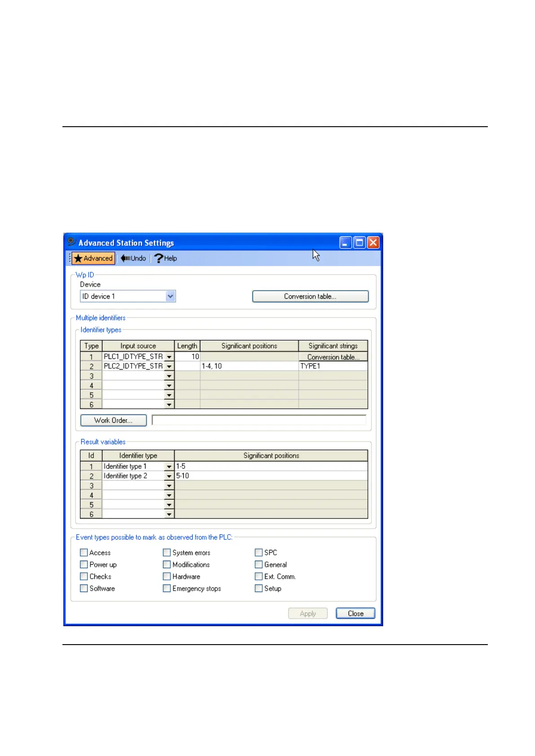The height and width of the screenshot is (756, 535).
Task: Click the result Significant positions cell '5-10'
Action: point(271,476)
